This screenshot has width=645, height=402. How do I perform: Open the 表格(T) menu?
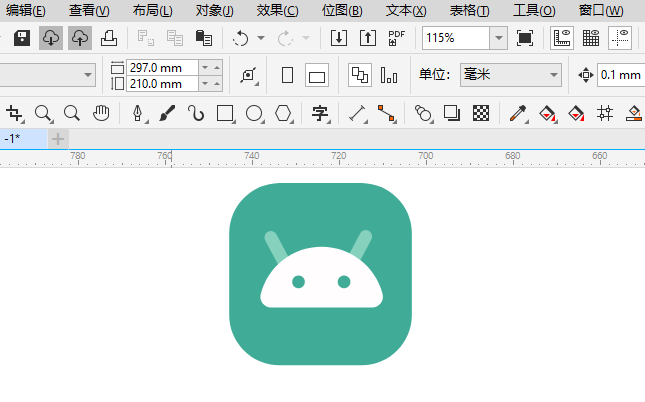(x=470, y=10)
